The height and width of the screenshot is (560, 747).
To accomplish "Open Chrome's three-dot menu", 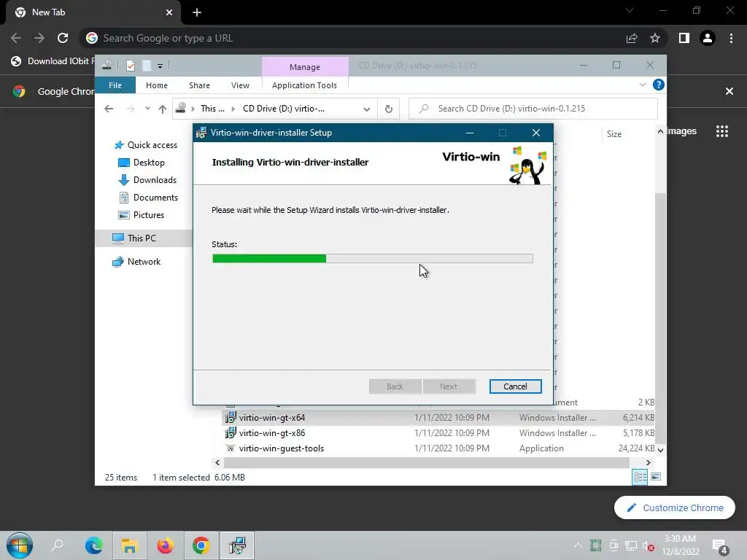I will point(731,38).
